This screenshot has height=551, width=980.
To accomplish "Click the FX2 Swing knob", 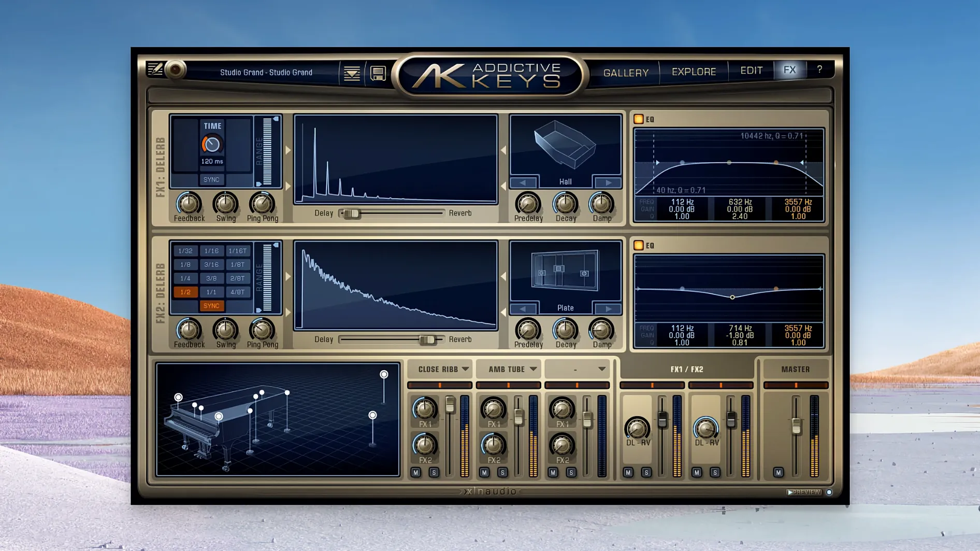I will pos(225,329).
